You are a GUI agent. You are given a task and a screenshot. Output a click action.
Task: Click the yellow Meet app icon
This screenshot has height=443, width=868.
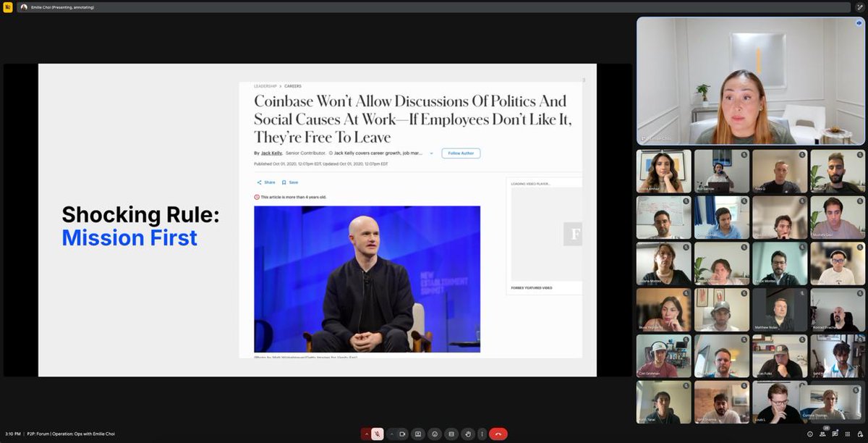8,7
